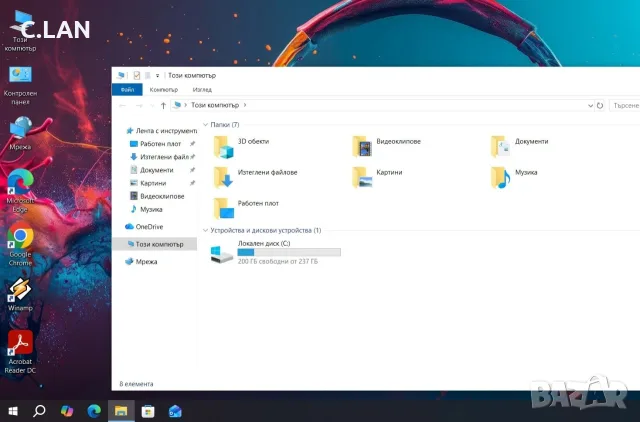Image resolution: width=640 pixels, height=422 pixels.
Task: Switch to the Изглед ribbon tab
Action: tap(202, 89)
